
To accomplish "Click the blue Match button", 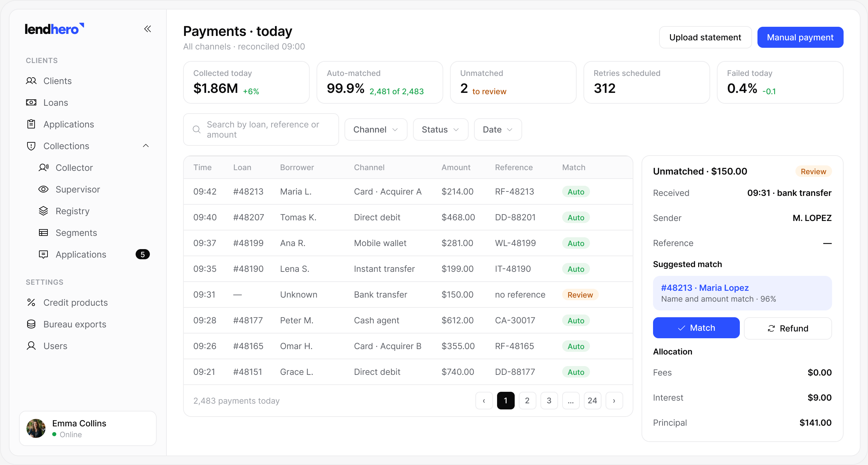I will click(x=696, y=328).
